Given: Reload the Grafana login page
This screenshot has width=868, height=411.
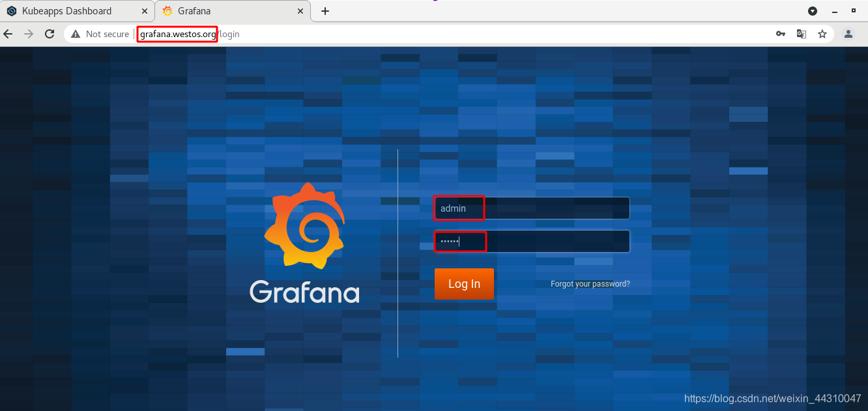Looking at the screenshot, I should [x=50, y=34].
